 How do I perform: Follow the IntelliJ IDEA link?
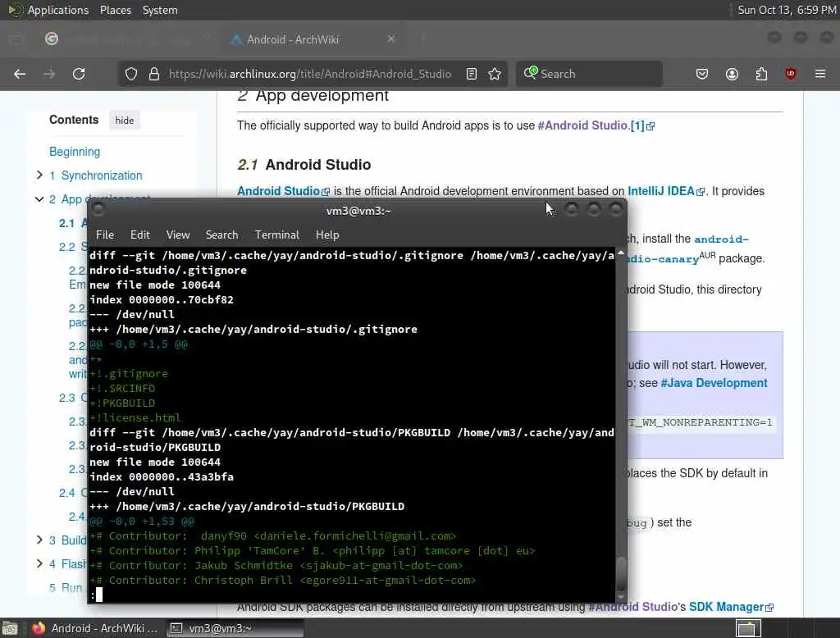point(666,191)
